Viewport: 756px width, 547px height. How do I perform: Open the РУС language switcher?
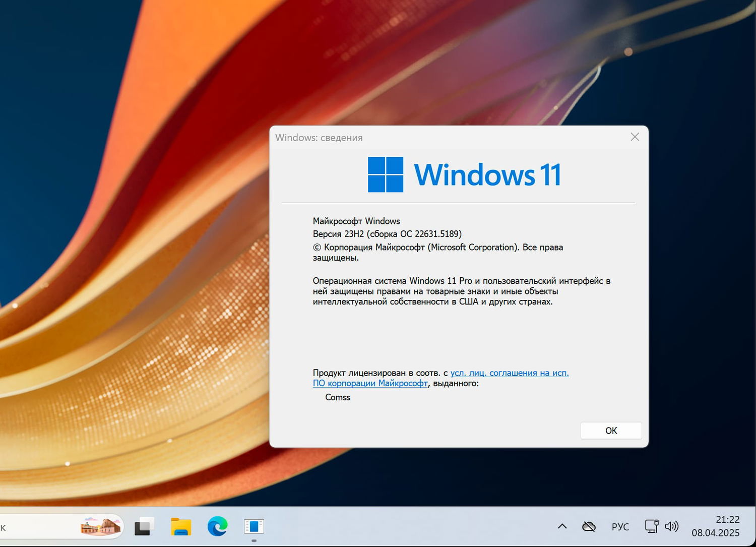620,526
